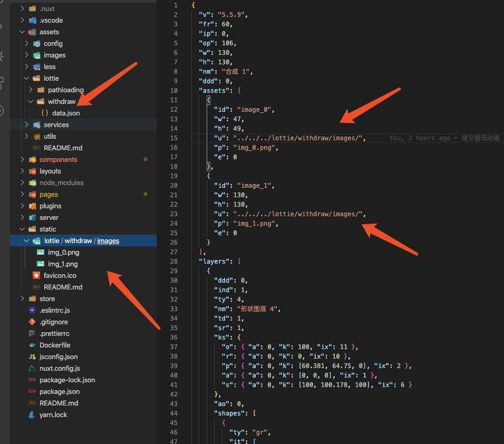Expand the config folder chevron
The height and width of the screenshot is (444, 504).
pyautogui.click(x=27, y=43)
